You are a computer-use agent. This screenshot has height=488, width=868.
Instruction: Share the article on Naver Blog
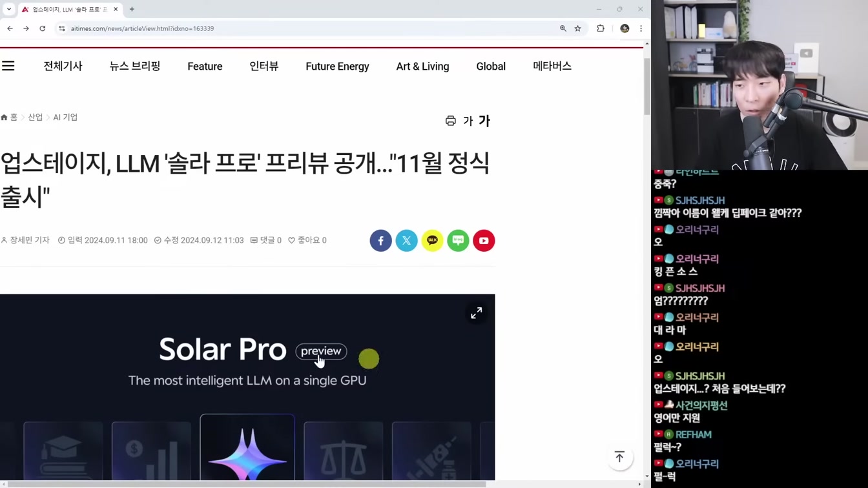458,240
